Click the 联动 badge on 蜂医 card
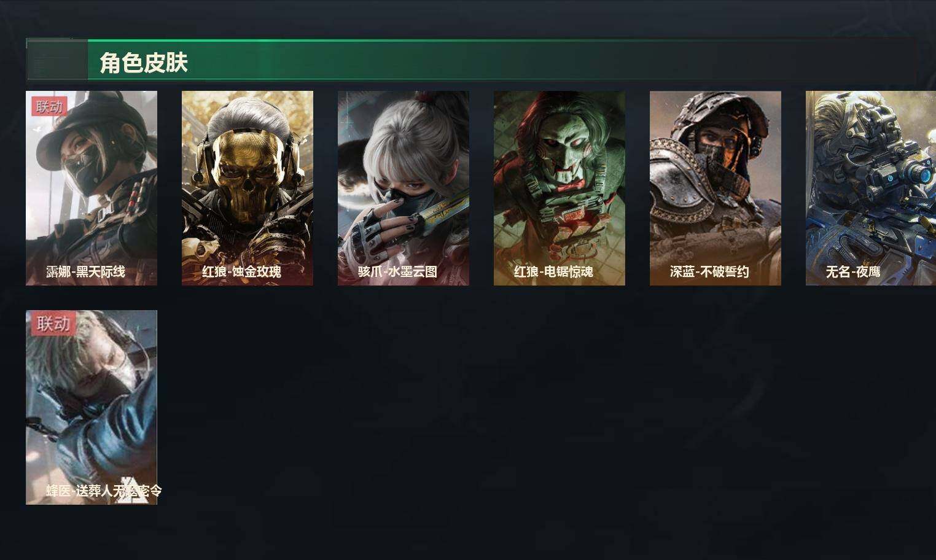This screenshot has height=560, width=936. pyautogui.click(x=53, y=324)
